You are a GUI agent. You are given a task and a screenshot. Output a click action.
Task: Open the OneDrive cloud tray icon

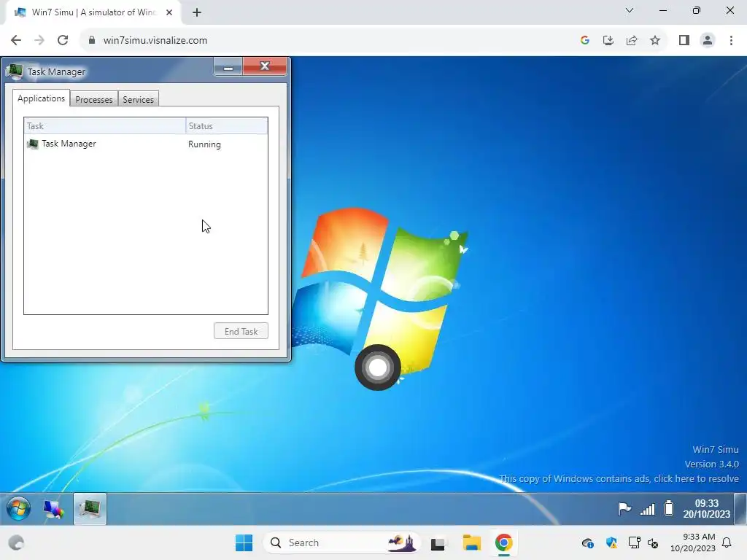click(x=588, y=542)
